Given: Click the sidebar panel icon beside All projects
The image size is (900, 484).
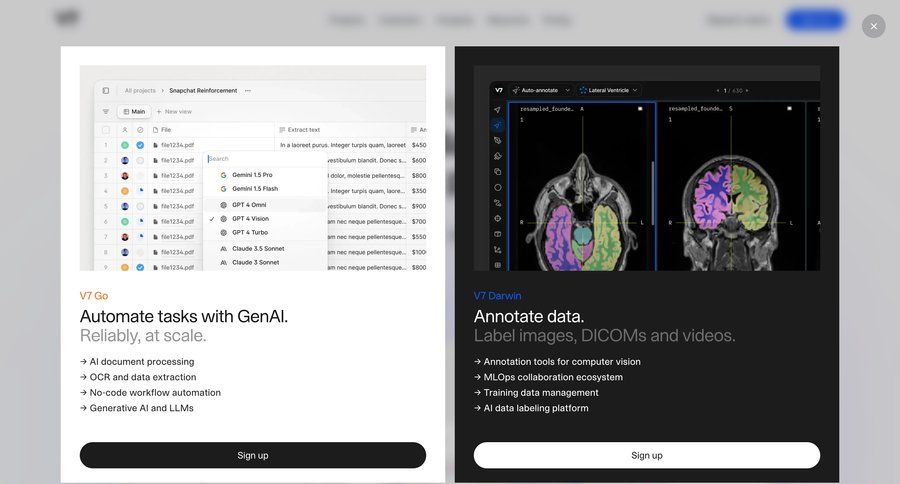Looking at the screenshot, I should pos(106,91).
